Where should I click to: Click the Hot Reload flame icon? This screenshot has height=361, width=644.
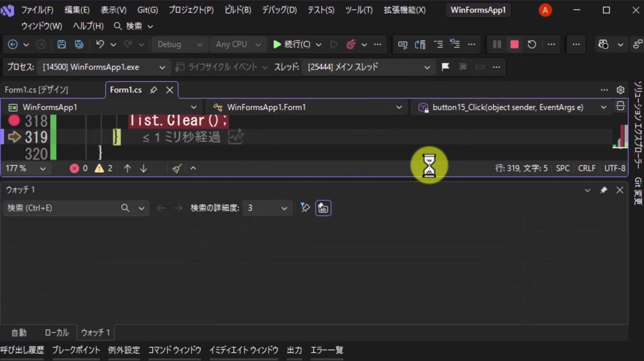pos(351,44)
